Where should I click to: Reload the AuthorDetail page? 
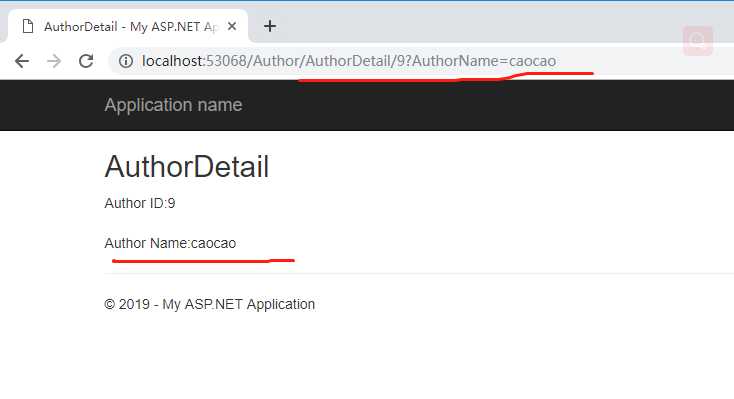(86, 61)
